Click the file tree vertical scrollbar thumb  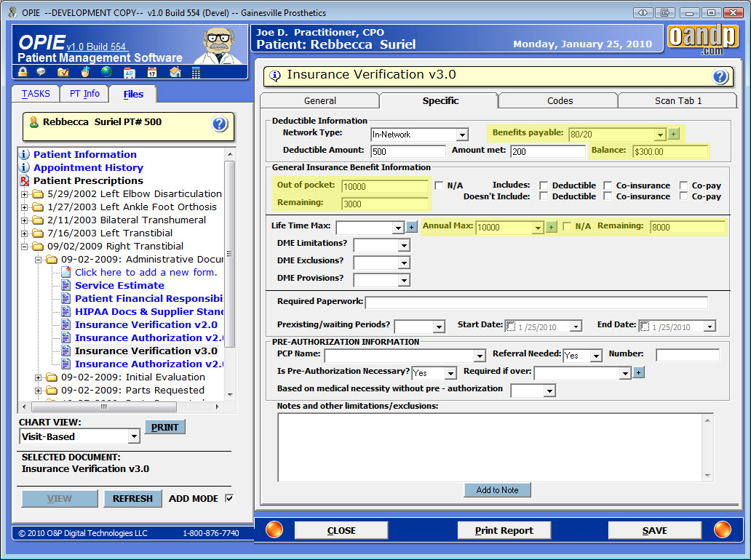point(230,254)
